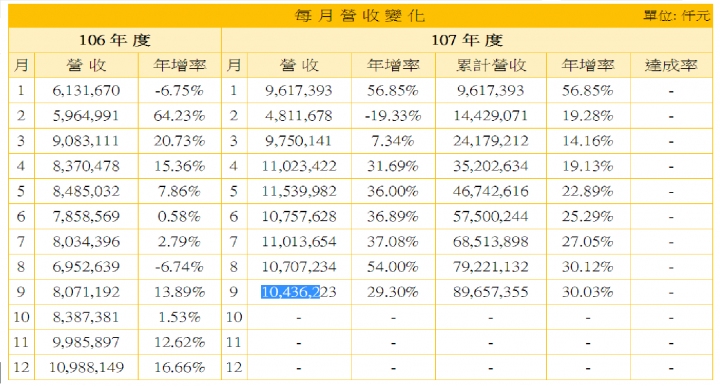Select growth cell 0.58%
This screenshot has width=720, height=386.
179,217
